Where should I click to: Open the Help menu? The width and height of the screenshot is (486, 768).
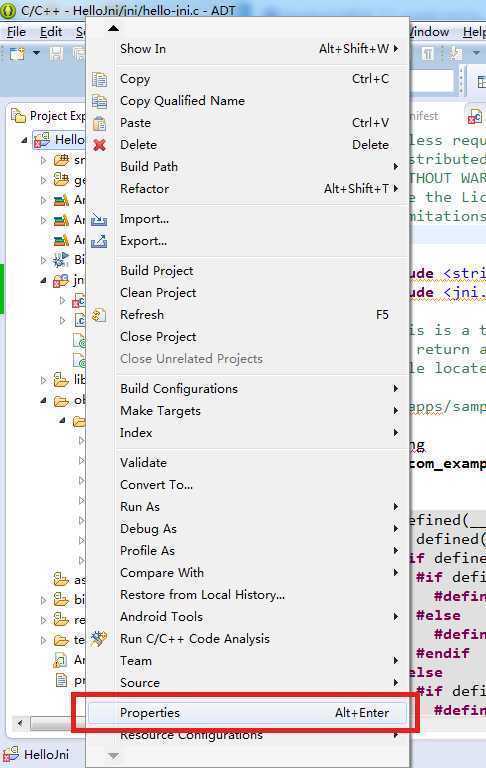(474, 32)
